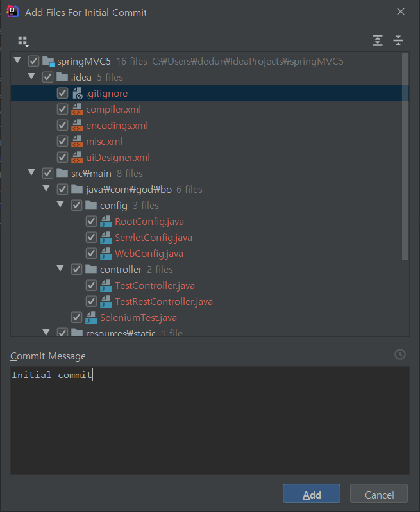Click the encodings.xml file icon
This screenshot has width=420, height=512.
pos(77,126)
